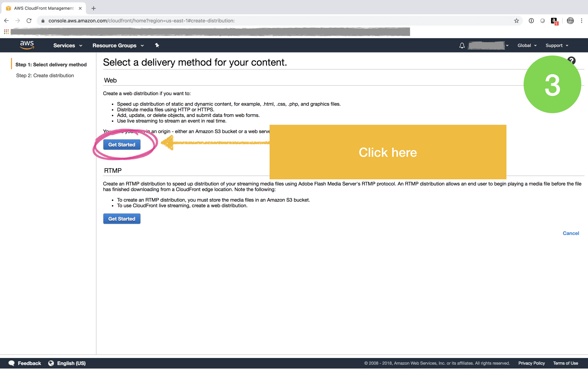
Task: Open the Privacy Policy link
Action: 531,363
